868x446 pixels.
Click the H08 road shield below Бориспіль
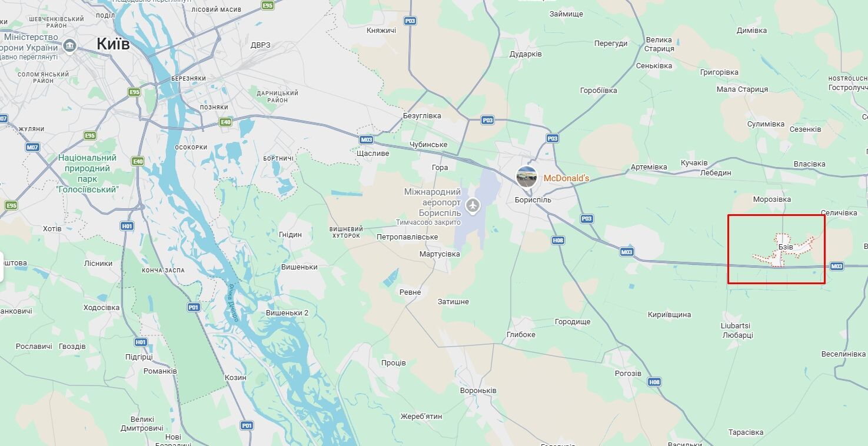point(558,240)
